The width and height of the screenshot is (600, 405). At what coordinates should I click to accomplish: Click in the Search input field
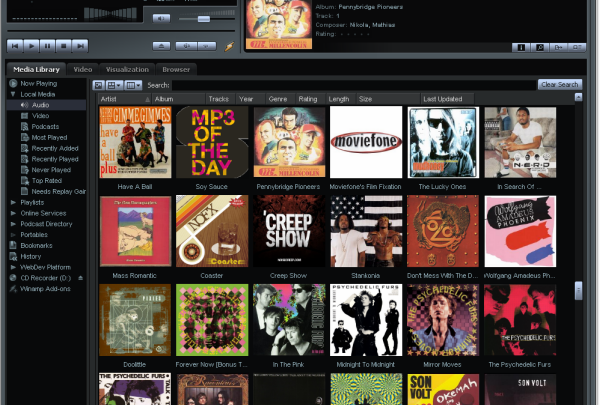[354, 85]
